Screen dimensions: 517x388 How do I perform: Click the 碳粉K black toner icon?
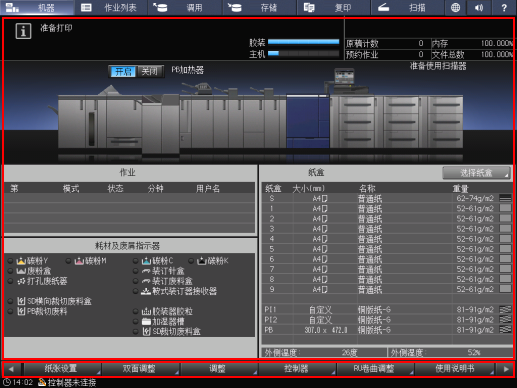click(x=201, y=261)
